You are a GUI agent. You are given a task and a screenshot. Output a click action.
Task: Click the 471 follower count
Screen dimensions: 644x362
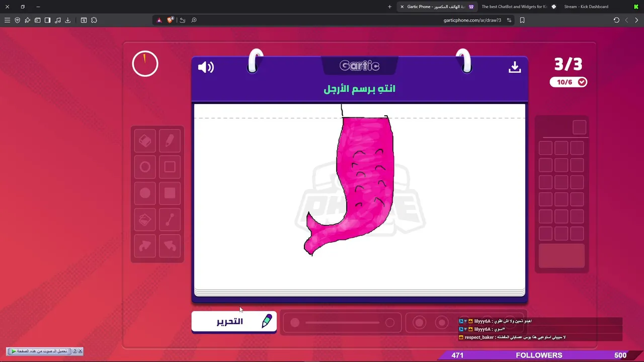coord(457,355)
